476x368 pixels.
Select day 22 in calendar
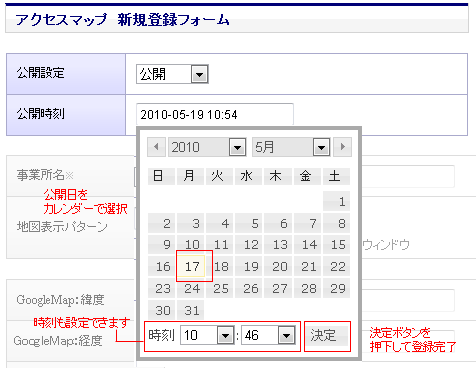(x=337, y=266)
